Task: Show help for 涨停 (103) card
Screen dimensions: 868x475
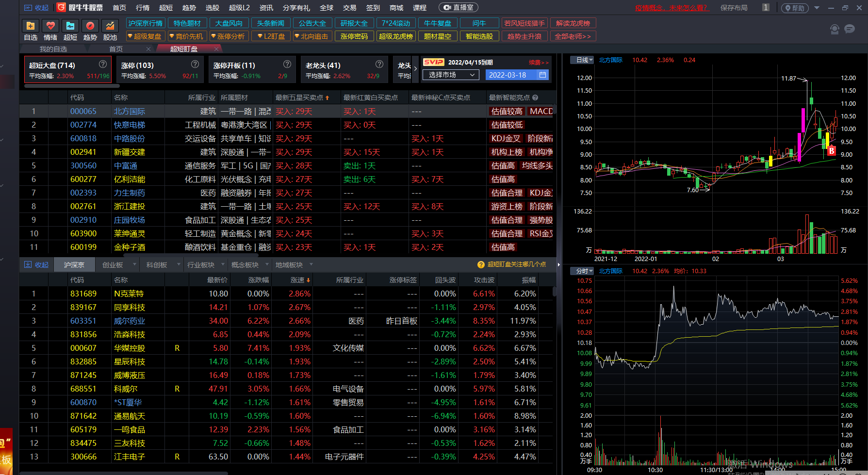Action: click(195, 64)
